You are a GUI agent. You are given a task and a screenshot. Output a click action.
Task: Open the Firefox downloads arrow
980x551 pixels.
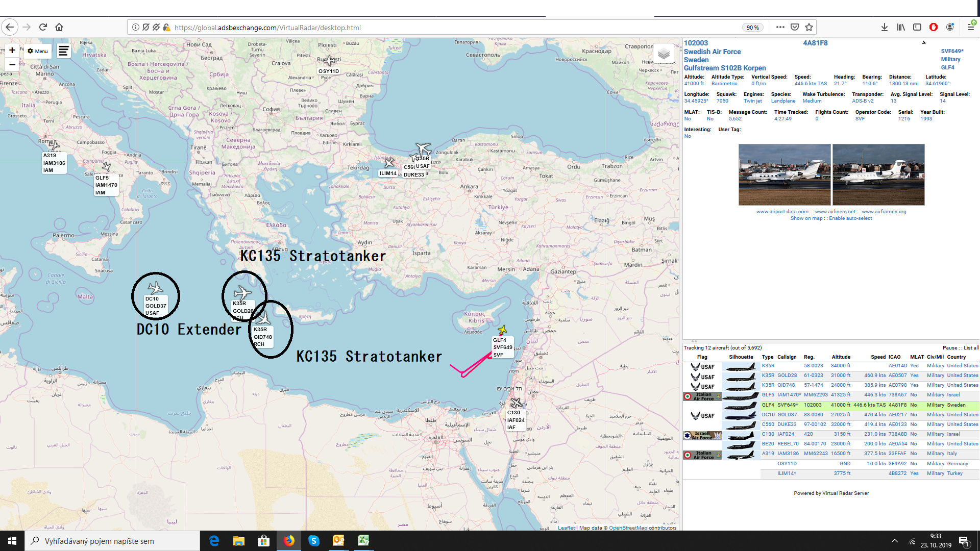(x=884, y=28)
